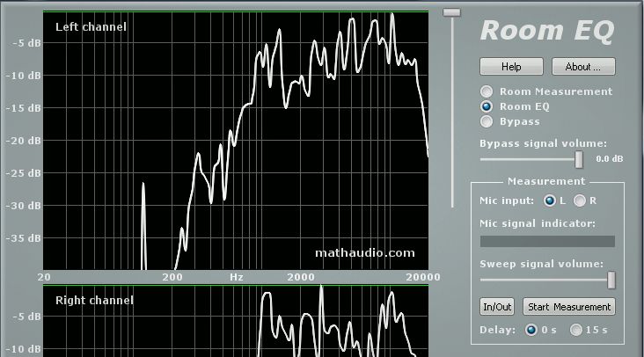Click the 'Room EQ' title text

click(547, 31)
